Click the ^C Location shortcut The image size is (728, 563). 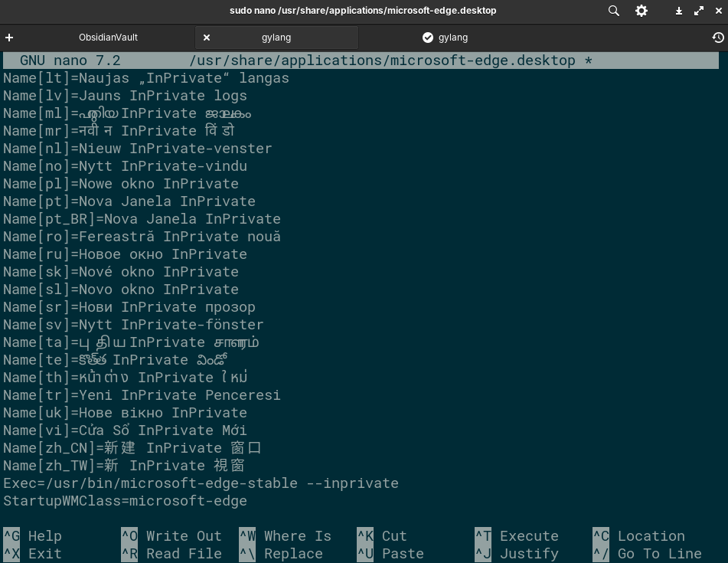(639, 536)
